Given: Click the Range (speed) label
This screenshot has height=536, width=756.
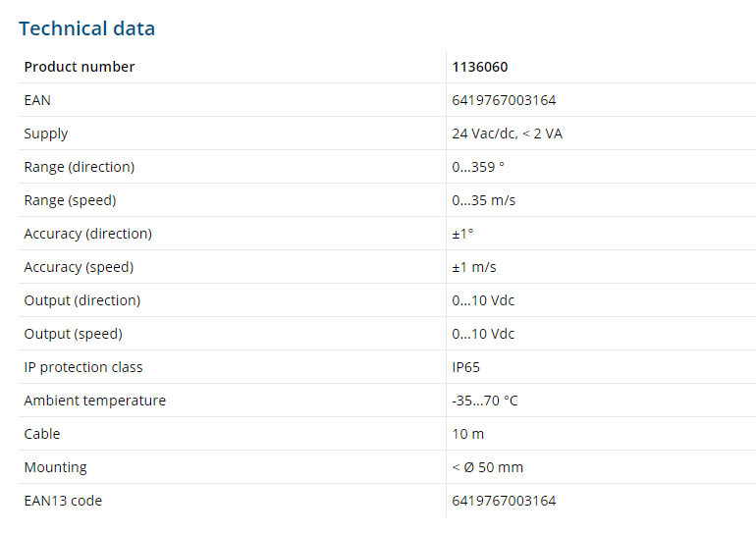Looking at the screenshot, I should point(70,200).
